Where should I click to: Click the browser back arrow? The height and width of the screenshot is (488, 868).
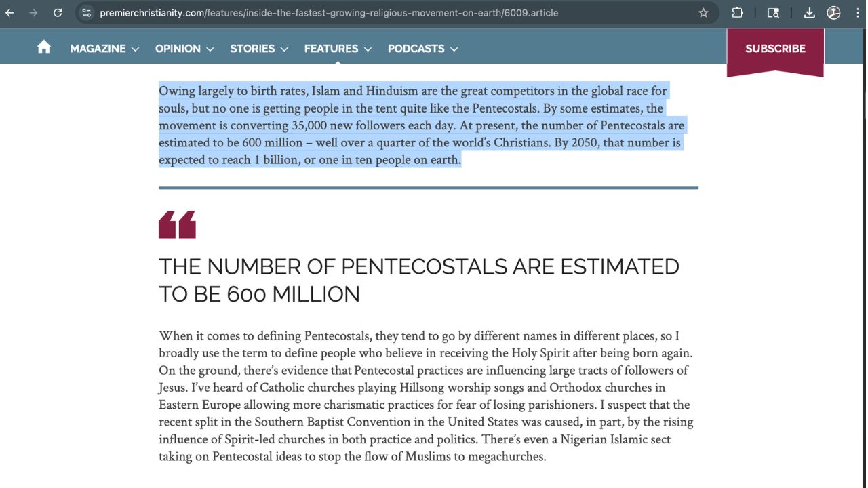[x=9, y=13]
